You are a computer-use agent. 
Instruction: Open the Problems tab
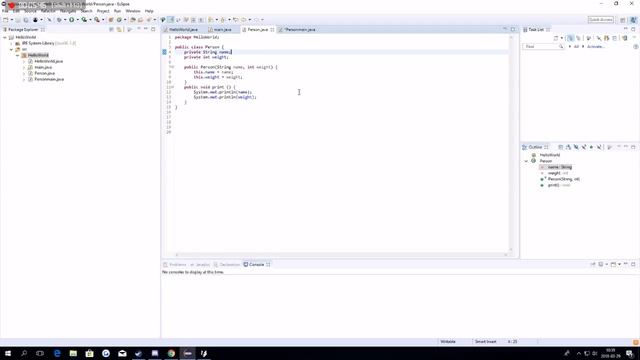click(175, 264)
